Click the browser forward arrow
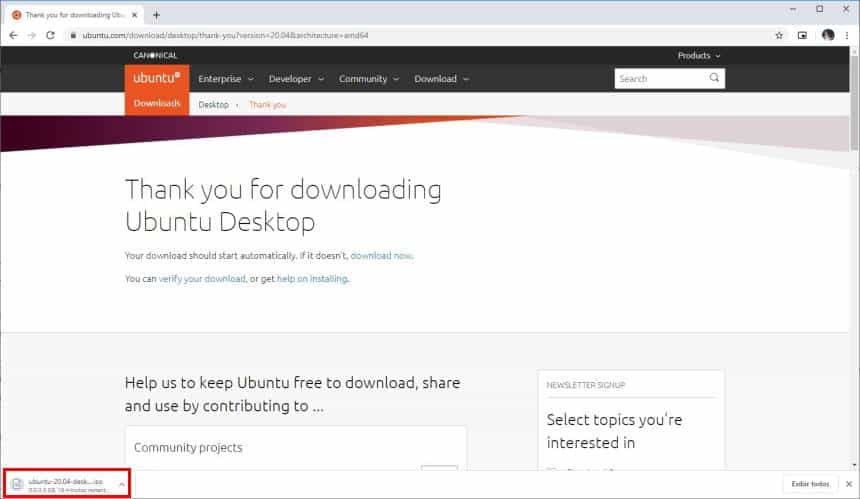The height and width of the screenshot is (499, 860). click(32, 35)
